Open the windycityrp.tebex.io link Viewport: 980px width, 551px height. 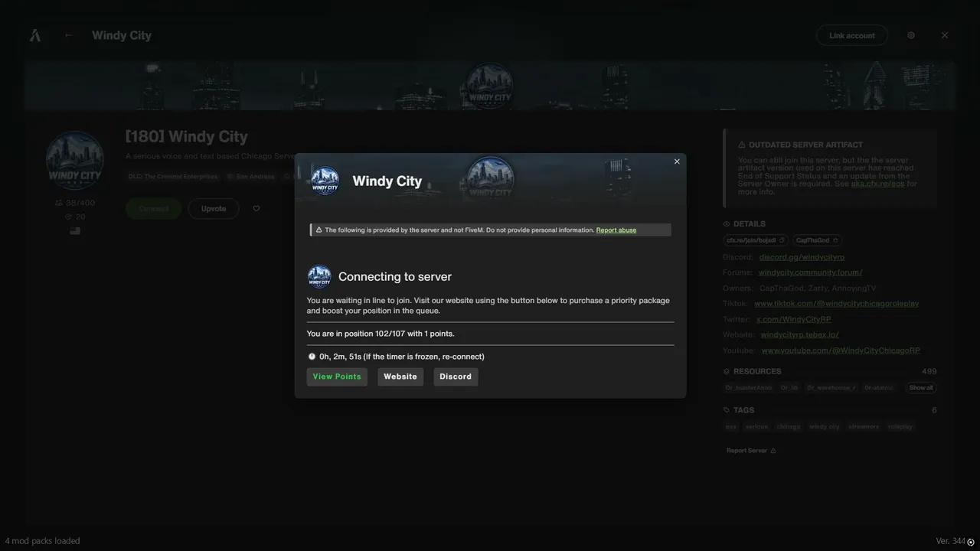[x=799, y=334]
